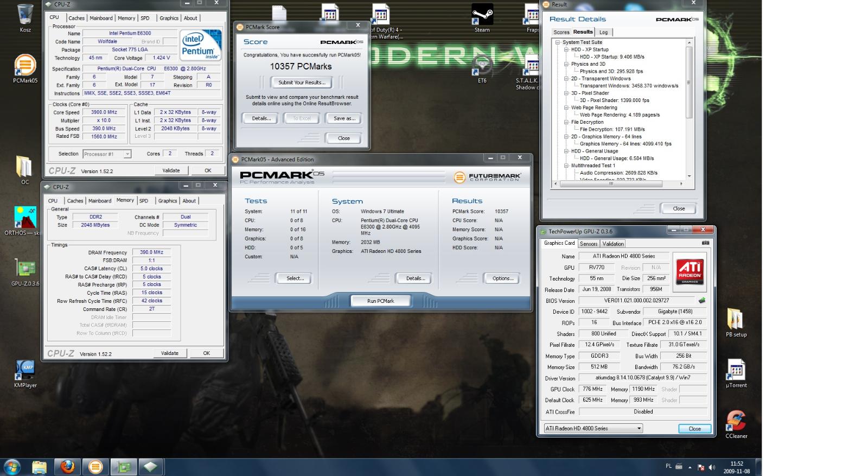Image resolution: width=868 pixels, height=476 pixels.
Task: Click the Intel Pentium logo in CPU-Z
Action: pos(201,46)
